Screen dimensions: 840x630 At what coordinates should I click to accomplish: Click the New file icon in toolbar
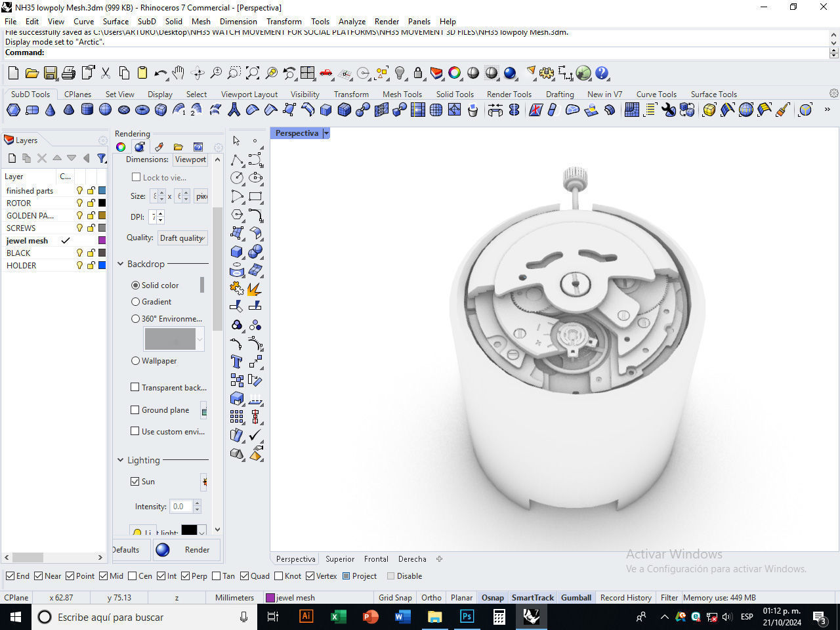(x=13, y=73)
